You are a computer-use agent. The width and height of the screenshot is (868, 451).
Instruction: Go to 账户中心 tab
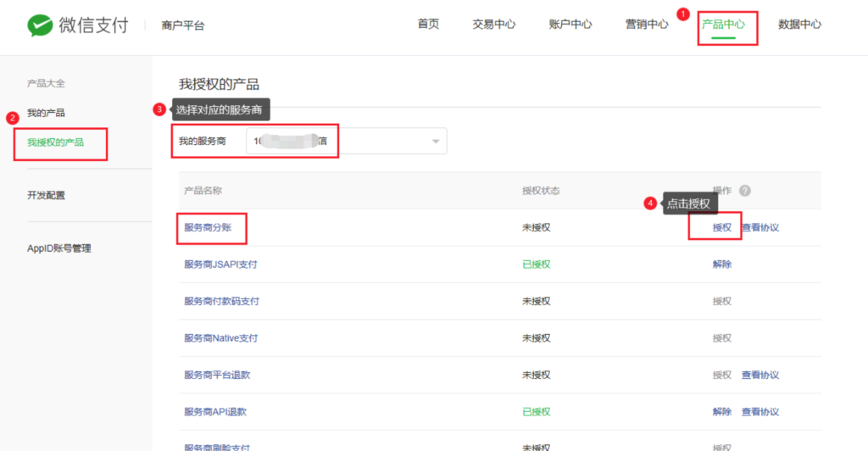570,25
